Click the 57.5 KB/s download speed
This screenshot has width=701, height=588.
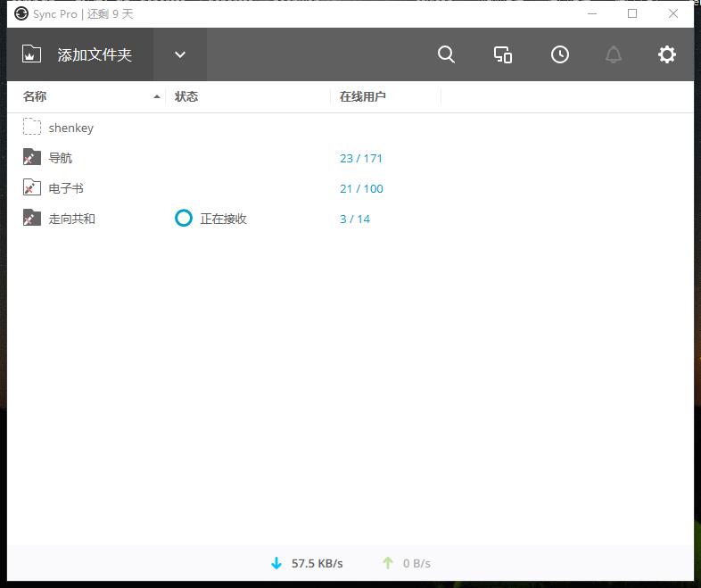[317, 563]
